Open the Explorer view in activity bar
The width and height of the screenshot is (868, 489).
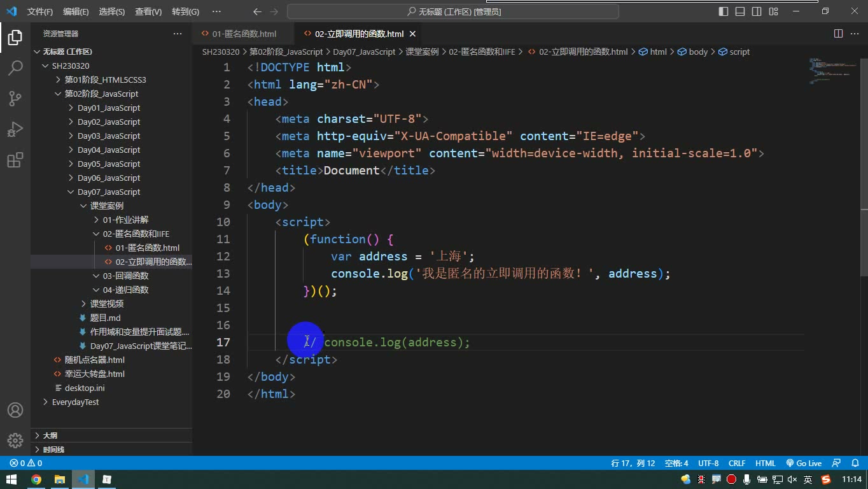(x=15, y=38)
